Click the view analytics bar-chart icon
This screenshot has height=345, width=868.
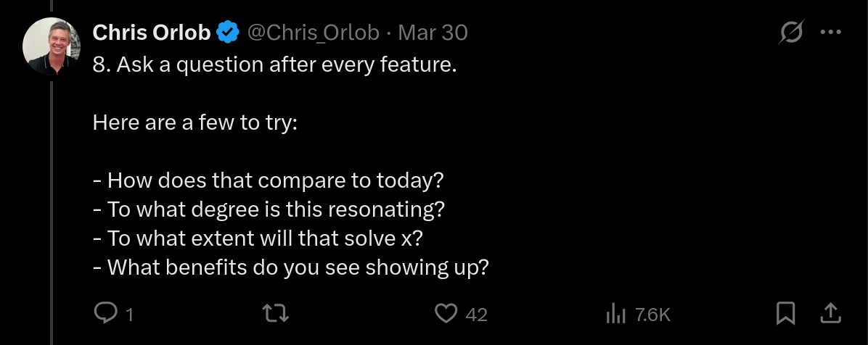coord(615,313)
